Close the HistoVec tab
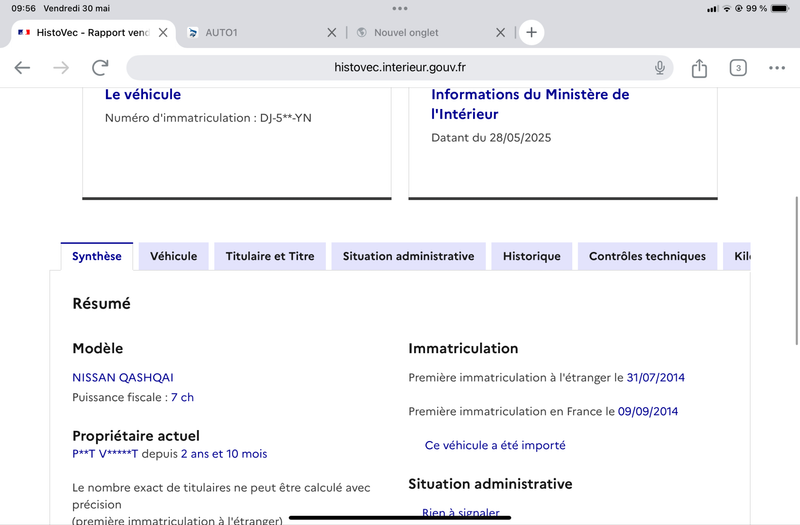 point(163,33)
